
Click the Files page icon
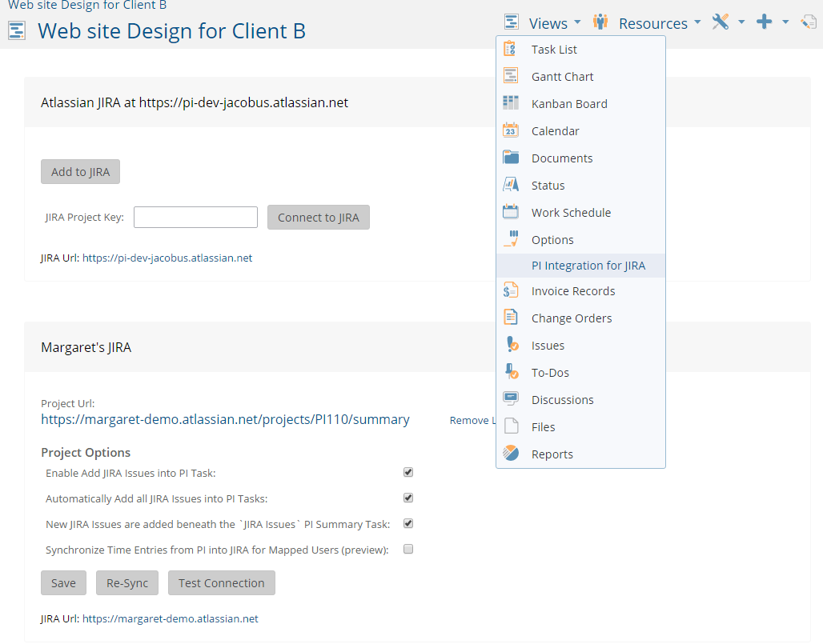(x=511, y=426)
